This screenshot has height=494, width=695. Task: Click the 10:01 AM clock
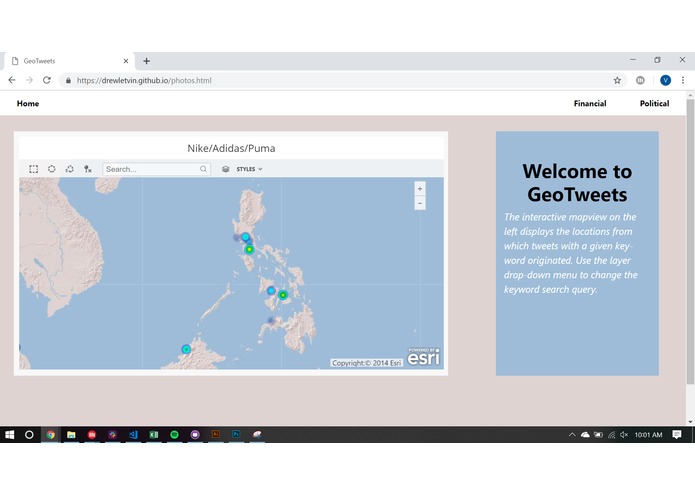(648, 435)
